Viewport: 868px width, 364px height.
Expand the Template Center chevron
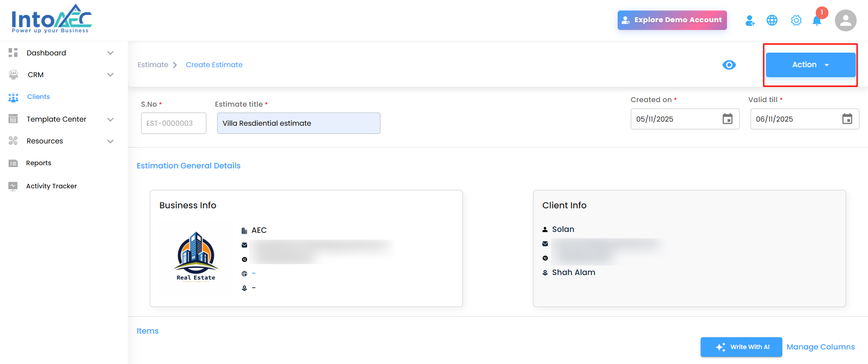(x=110, y=119)
